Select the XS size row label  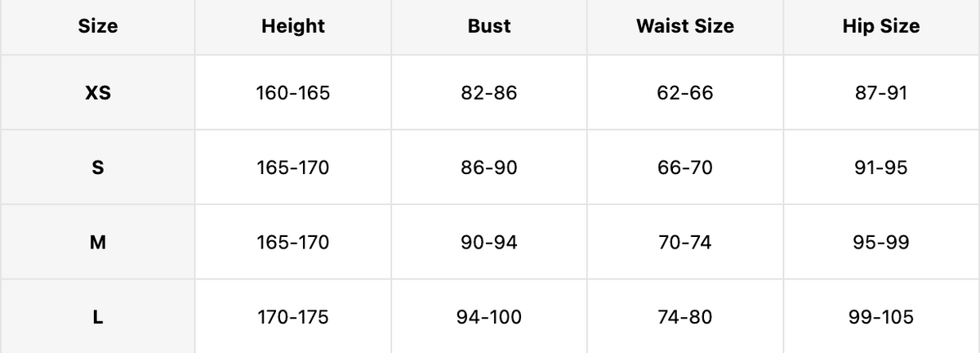tap(97, 92)
